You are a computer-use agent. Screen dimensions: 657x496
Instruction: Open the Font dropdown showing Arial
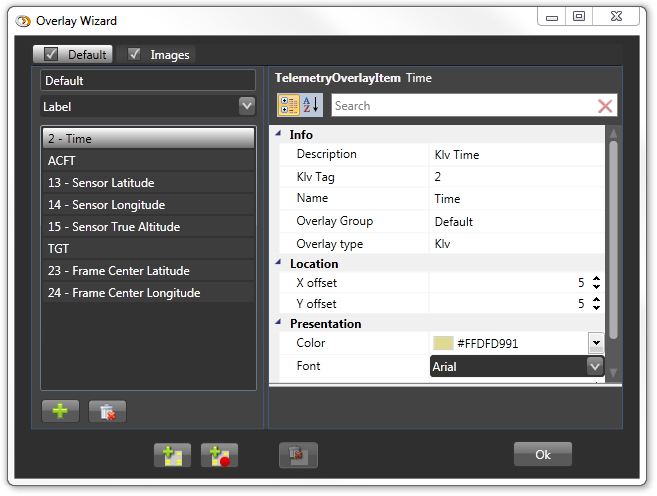[x=594, y=366]
